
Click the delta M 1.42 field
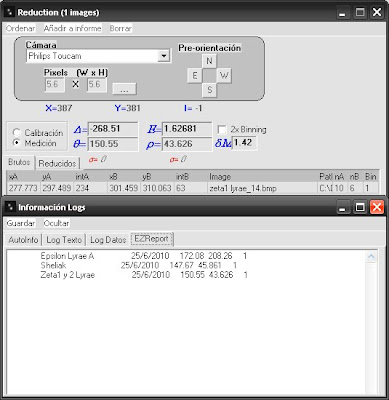[x=244, y=143]
